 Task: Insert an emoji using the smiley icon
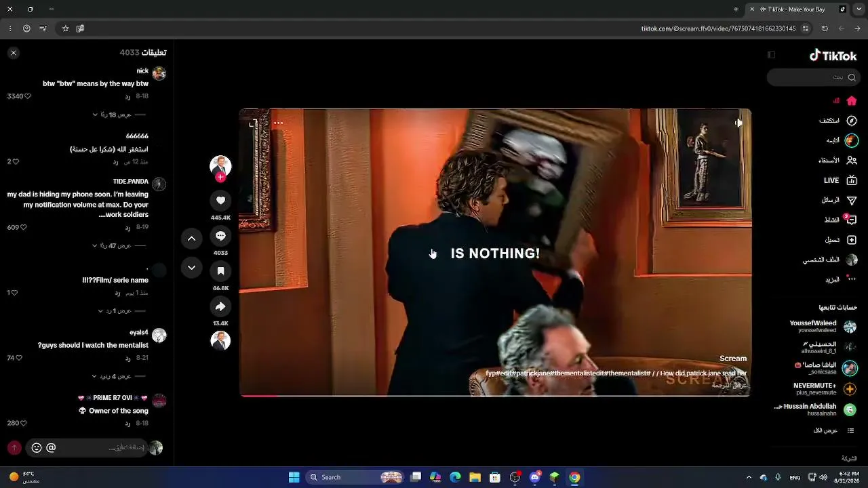[x=37, y=447]
